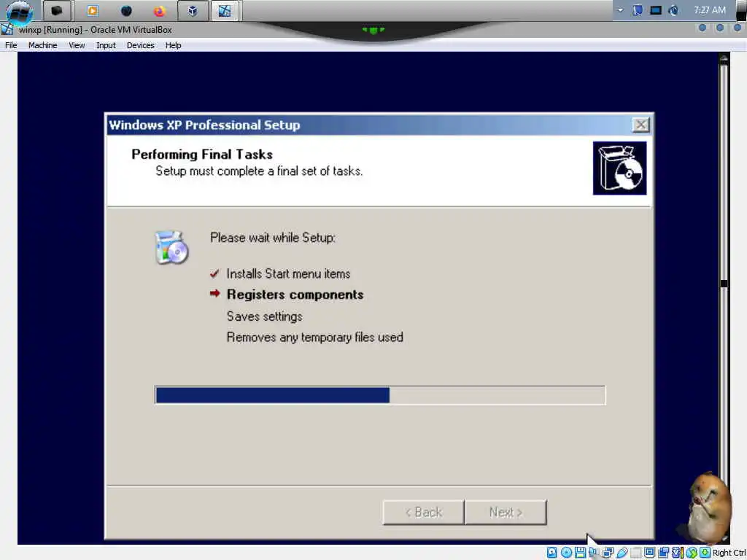This screenshot has width=747, height=560.
Task: Open the Machine menu
Action: tap(42, 45)
